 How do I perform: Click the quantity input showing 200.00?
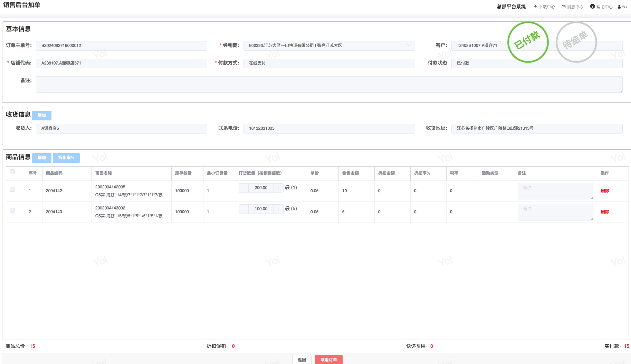[261, 188]
